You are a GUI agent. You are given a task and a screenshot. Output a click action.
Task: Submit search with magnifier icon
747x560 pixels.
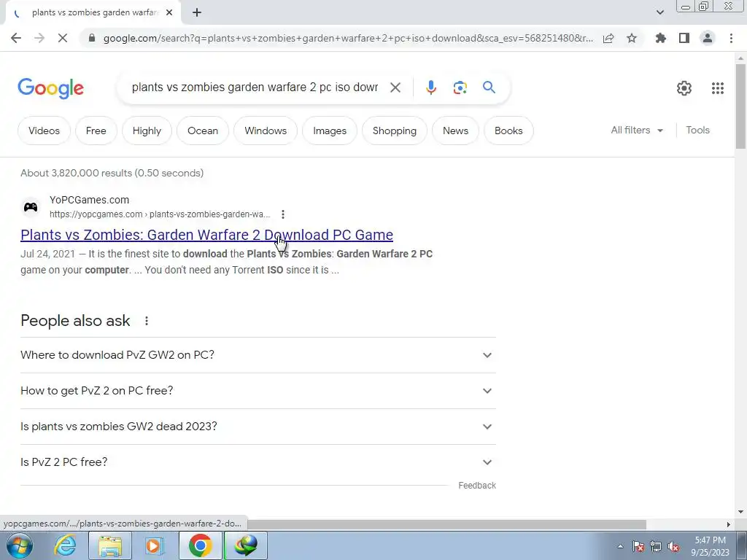point(489,87)
